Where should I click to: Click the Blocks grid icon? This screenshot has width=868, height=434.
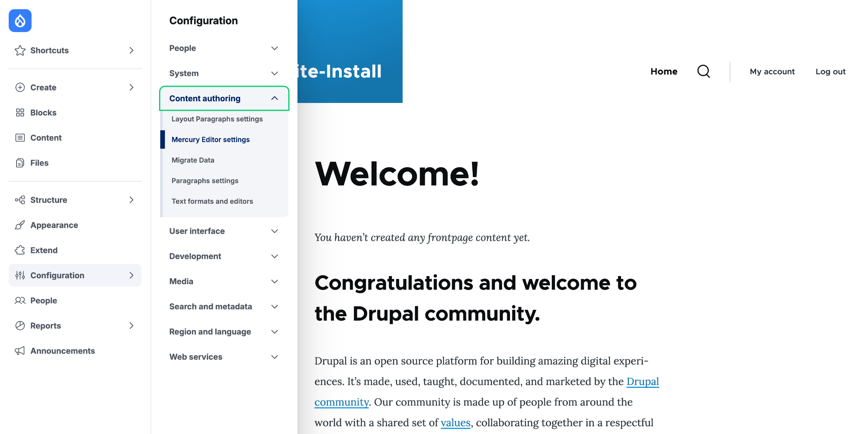tap(20, 113)
